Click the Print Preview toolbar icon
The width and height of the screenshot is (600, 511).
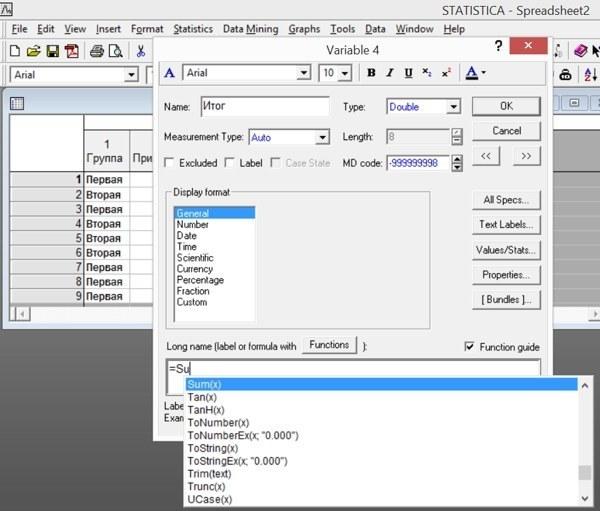pyautogui.click(x=115, y=51)
